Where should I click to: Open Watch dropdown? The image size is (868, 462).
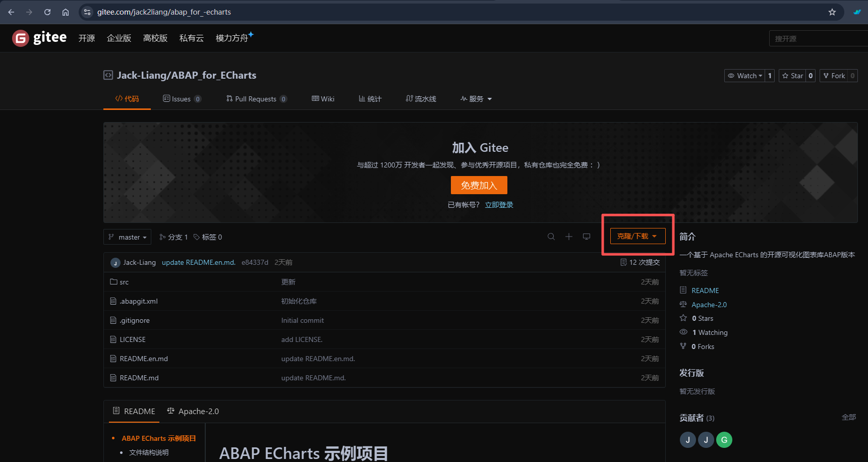(745, 76)
